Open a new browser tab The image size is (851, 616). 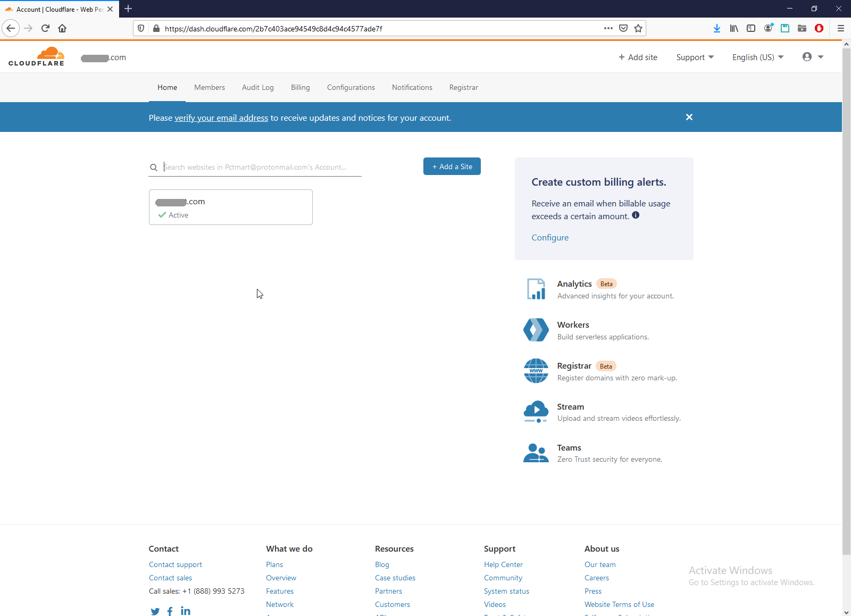click(x=128, y=9)
